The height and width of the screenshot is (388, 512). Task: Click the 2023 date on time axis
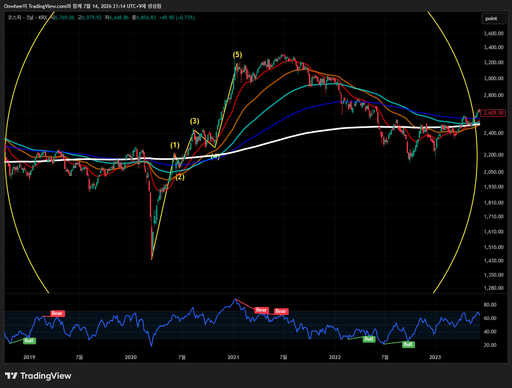[x=435, y=357]
